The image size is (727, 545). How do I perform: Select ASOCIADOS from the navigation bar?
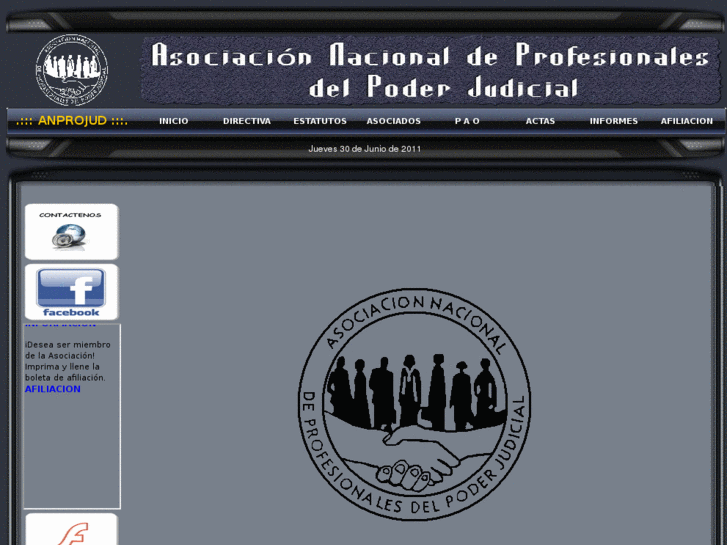tap(394, 121)
